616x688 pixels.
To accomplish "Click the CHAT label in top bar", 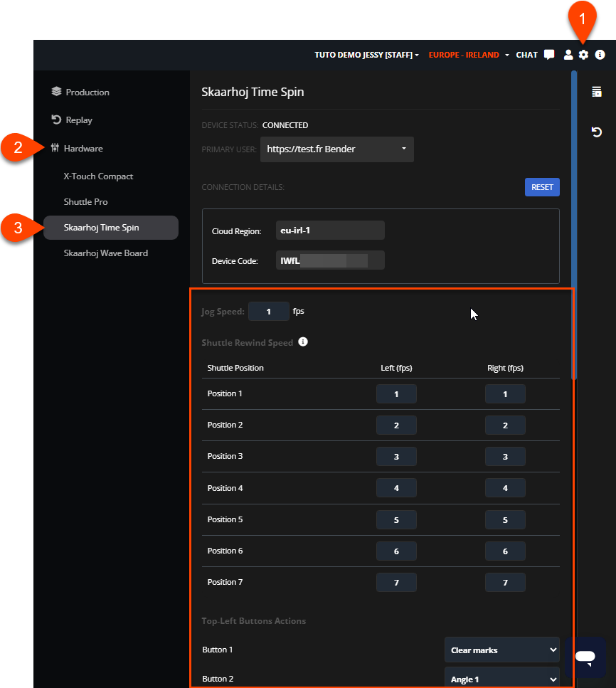I will 526,55.
